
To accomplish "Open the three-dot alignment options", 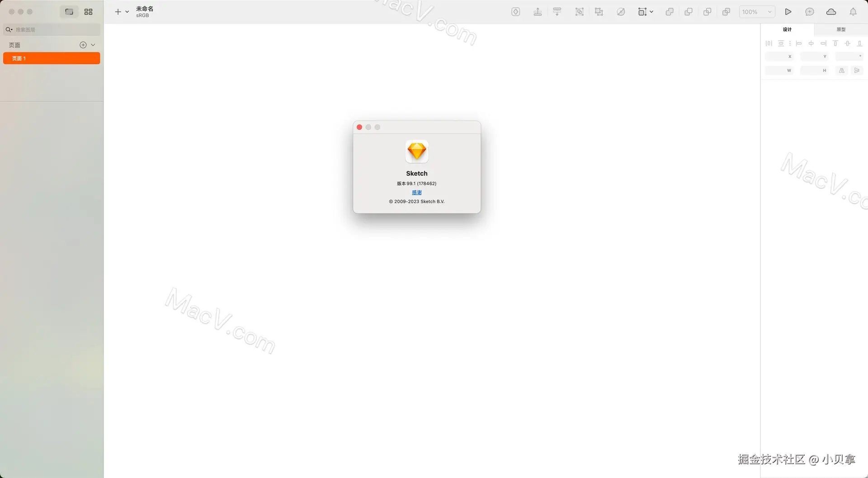I will pyautogui.click(x=790, y=43).
